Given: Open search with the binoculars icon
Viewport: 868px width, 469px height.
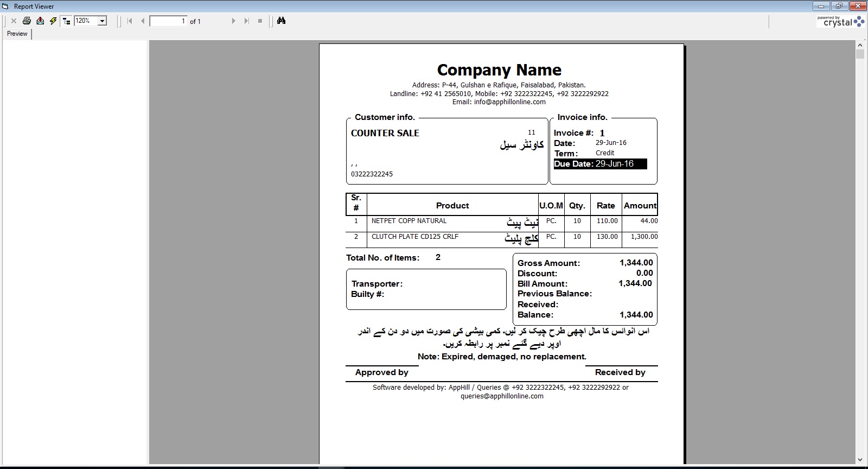Looking at the screenshot, I should (x=281, y=21).
